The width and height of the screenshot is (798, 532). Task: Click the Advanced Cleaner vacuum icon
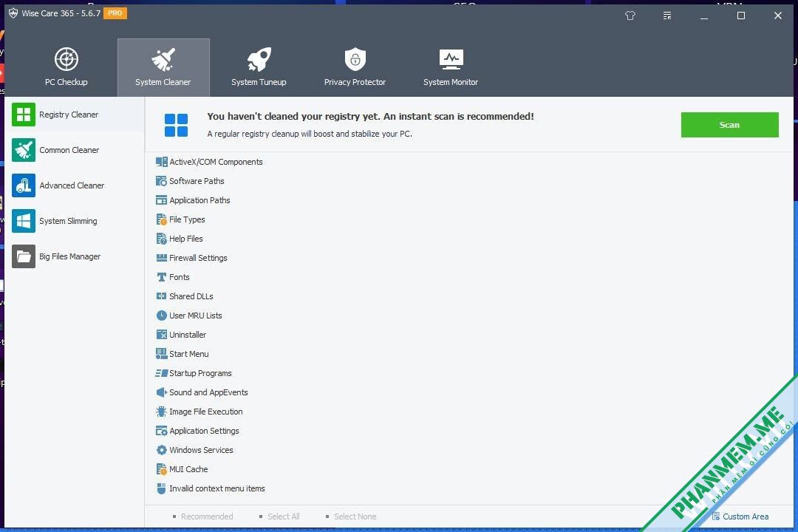[x=24, y=185]
